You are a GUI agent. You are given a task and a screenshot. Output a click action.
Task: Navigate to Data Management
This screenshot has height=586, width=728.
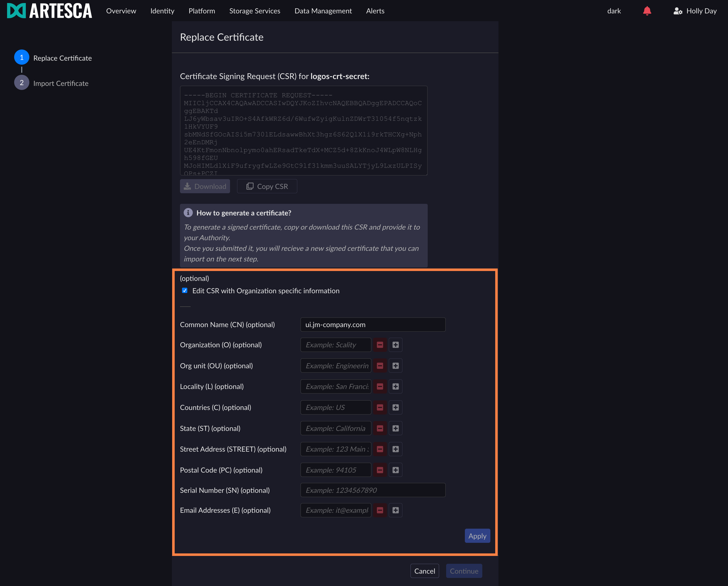coord(323,11)
